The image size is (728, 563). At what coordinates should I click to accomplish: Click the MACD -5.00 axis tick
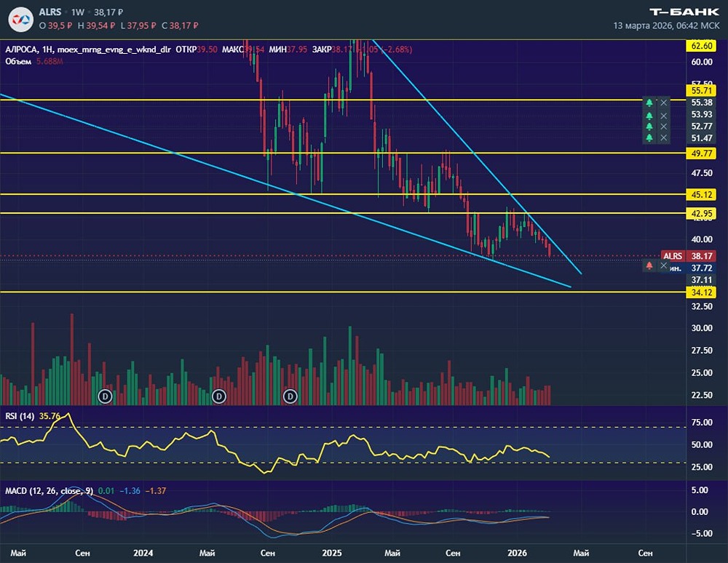[702, 533]
